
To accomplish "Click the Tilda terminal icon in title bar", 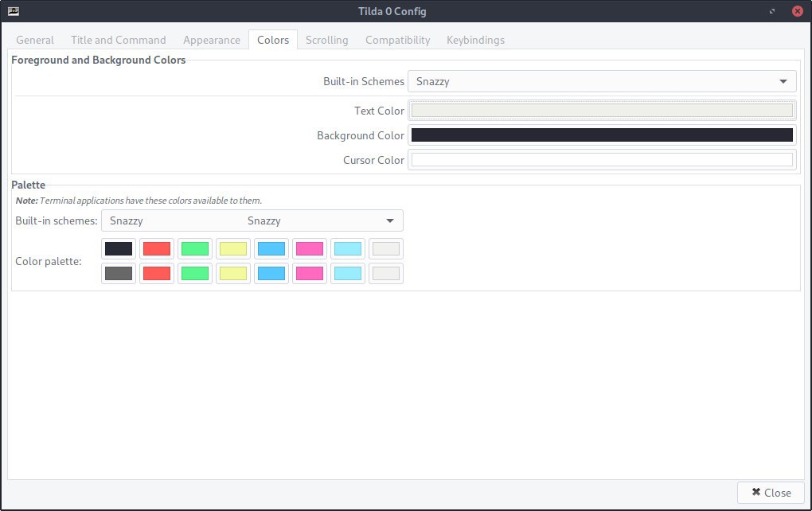I will [x=14, y=11].
